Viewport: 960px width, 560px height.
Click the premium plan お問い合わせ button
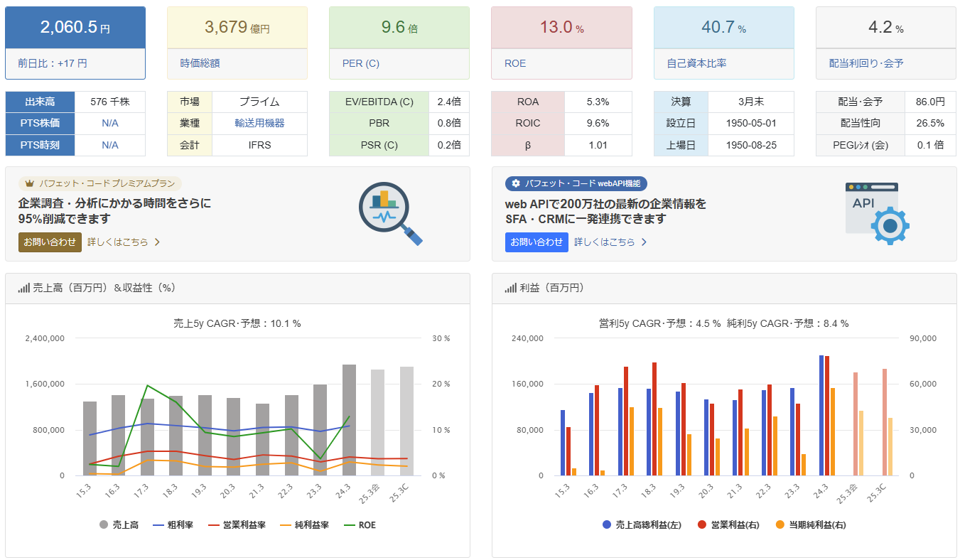click(x=50, y=242)
